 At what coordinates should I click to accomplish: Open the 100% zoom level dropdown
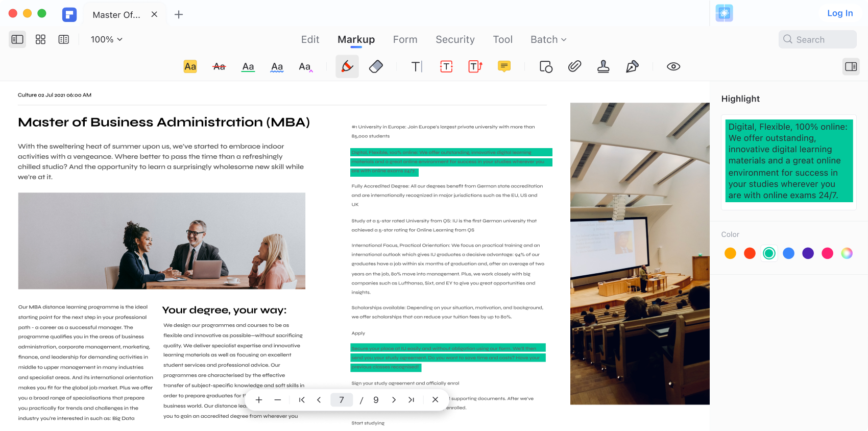click(106, 39)
